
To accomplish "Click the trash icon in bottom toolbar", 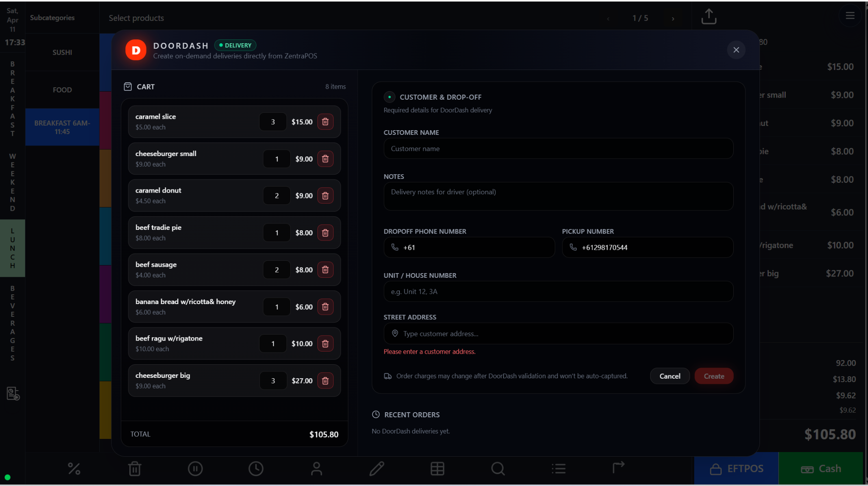I will click(x=135, y=469).
